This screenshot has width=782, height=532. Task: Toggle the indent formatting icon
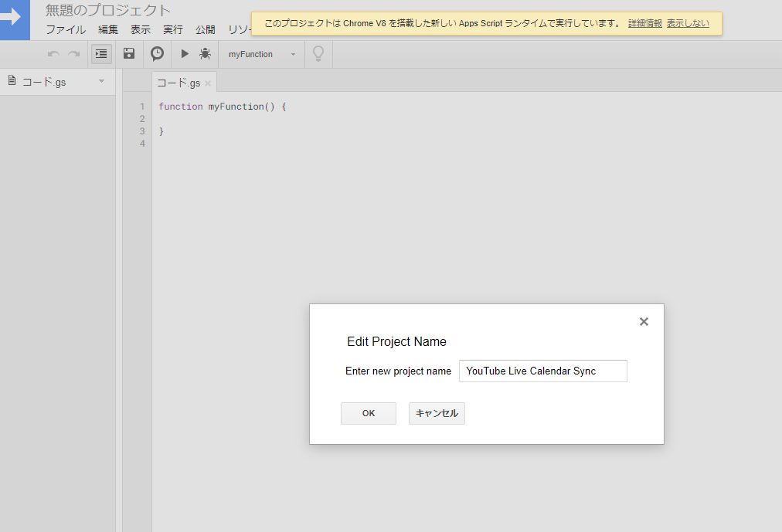pos(101,54)
